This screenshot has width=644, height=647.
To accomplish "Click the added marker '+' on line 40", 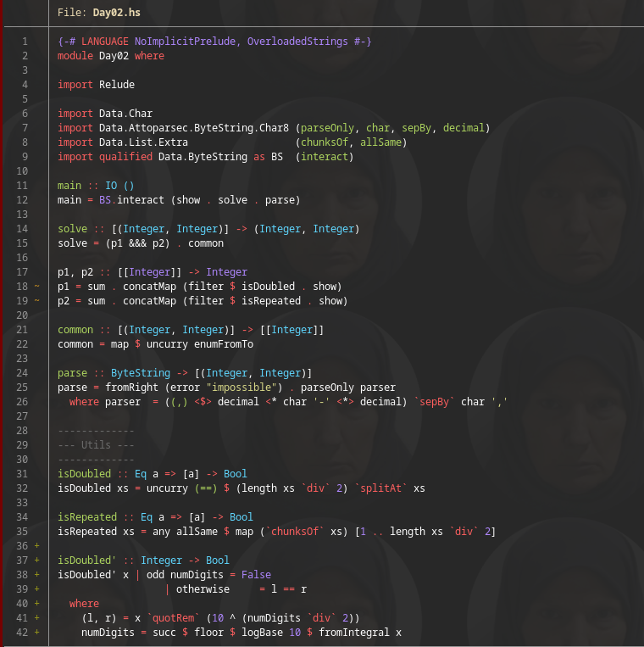I will [x=37, y=604].
